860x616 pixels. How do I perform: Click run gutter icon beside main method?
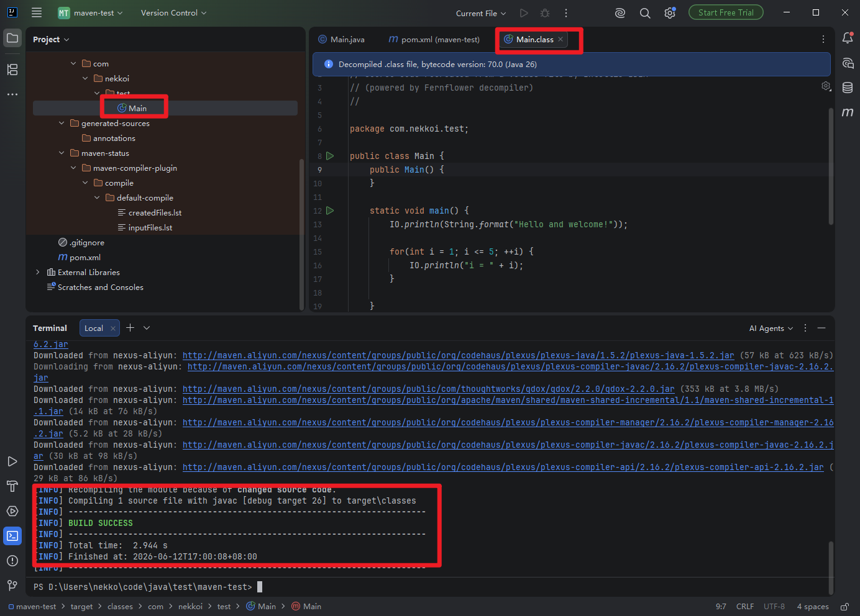tap(330, 211)
